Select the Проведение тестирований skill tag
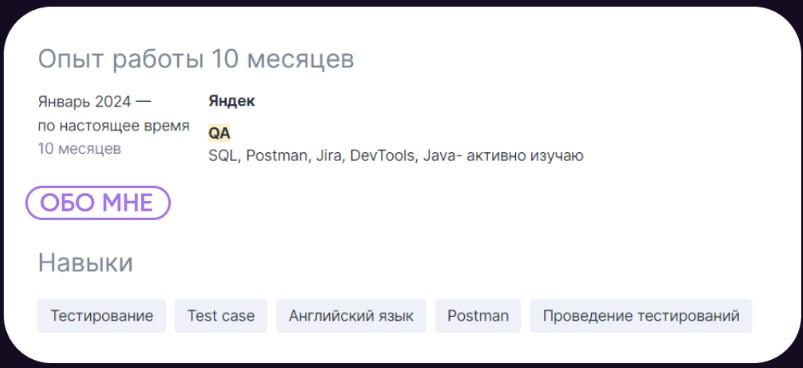Viewport: 803px width, 368px height. [x=641, y=316]
